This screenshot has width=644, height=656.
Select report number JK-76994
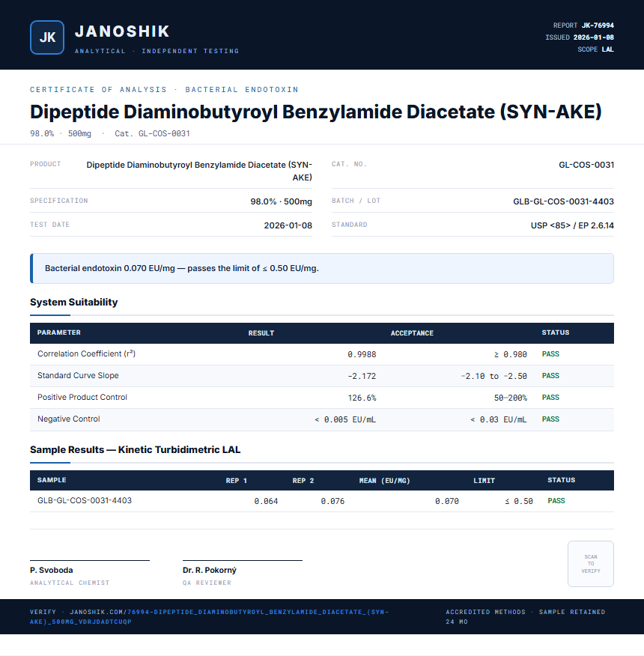pos(598,25)
